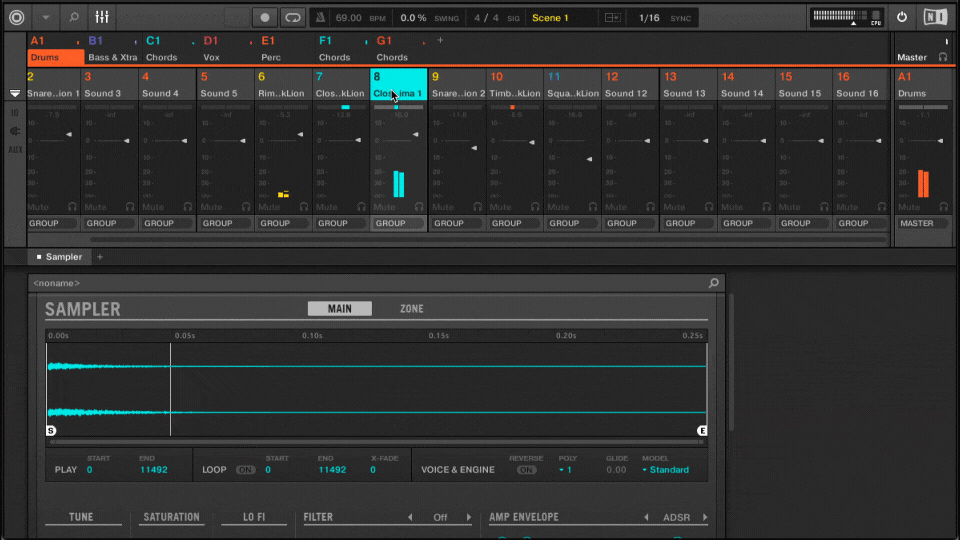
Task: Open the GROUP output menu of Snare..ion 1
Action: click(53, 223)
